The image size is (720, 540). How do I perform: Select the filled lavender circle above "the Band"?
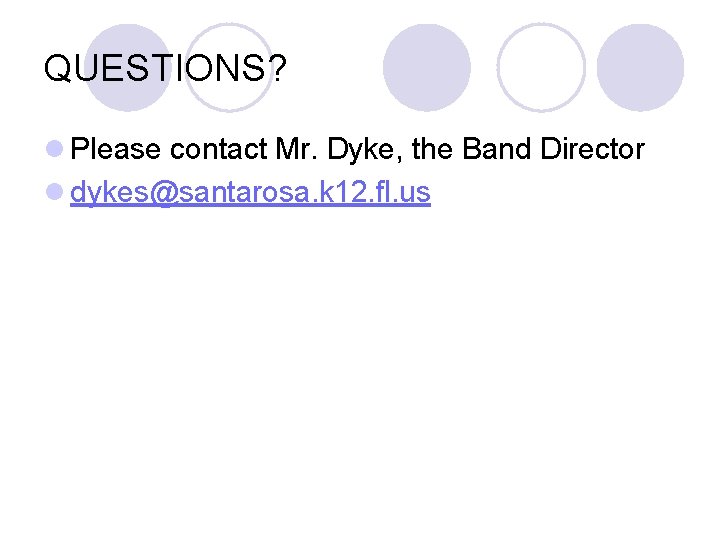point(427,66)
